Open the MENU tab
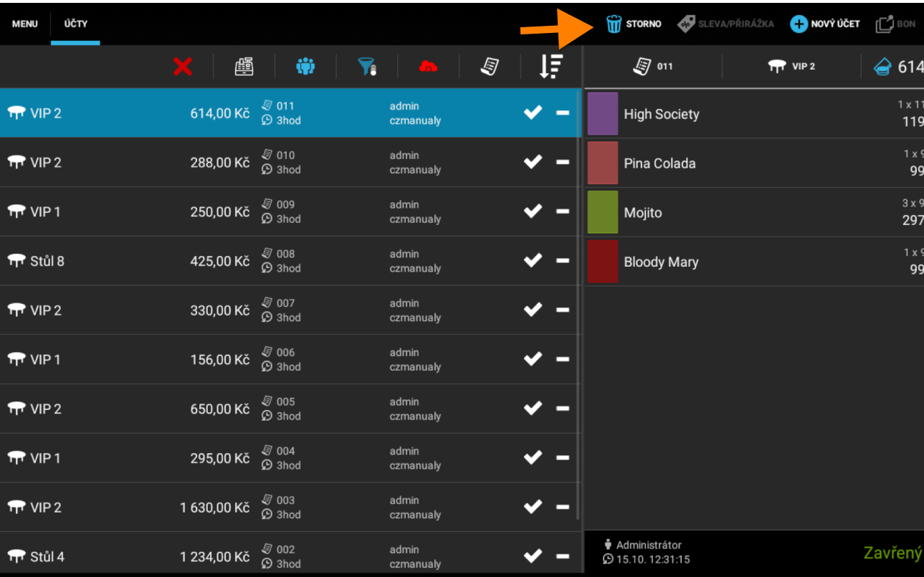Viewport: 924px width, 577px height. pyautogui.click(x=24, y=24)
